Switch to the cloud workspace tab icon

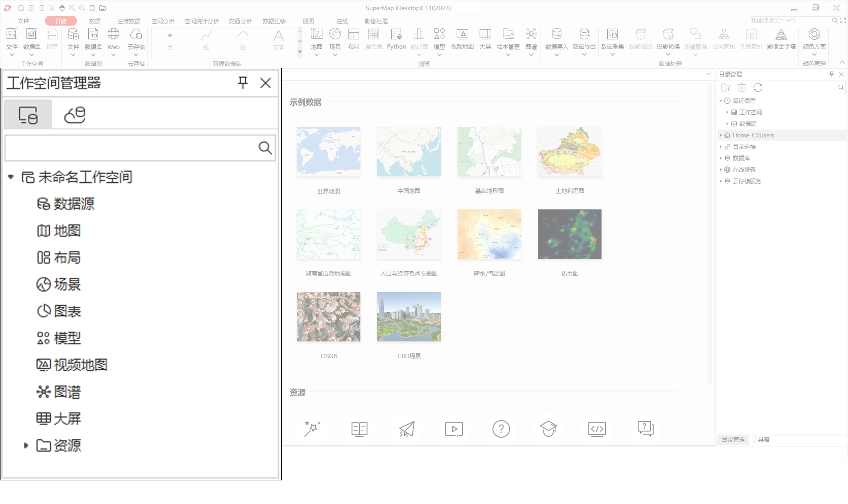75,115
